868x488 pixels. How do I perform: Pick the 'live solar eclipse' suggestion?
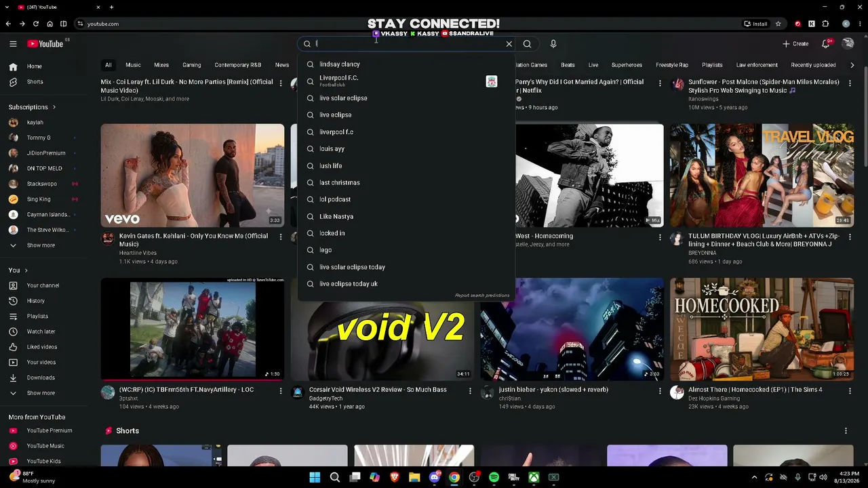[x=406, y=98]
